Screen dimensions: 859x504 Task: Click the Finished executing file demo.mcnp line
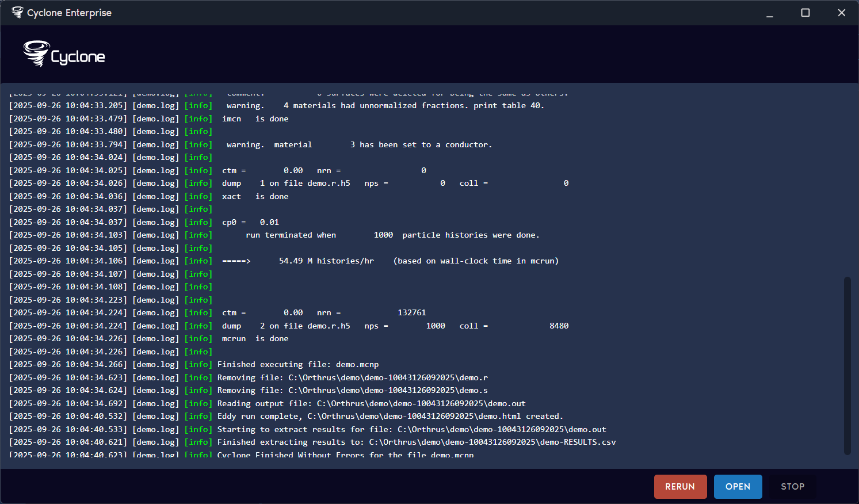coord(297,364)
